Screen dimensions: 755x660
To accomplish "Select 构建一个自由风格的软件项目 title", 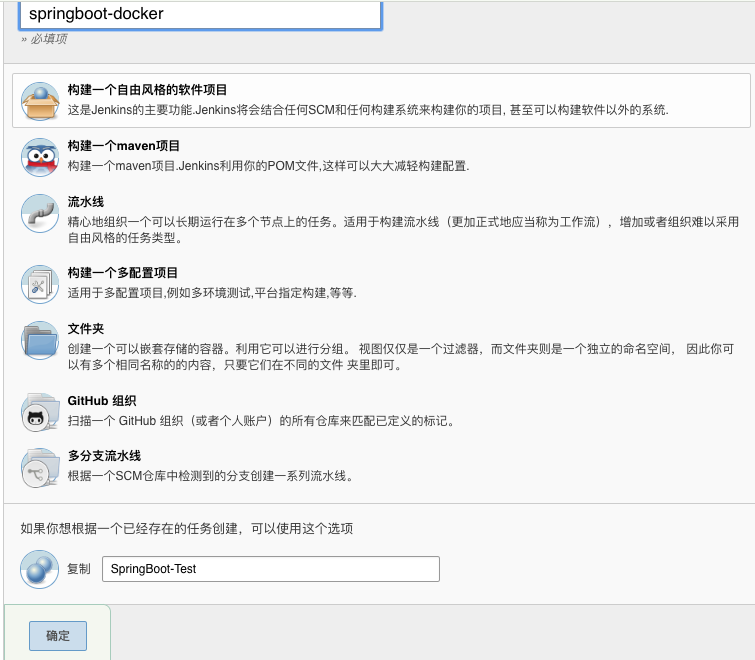I will [x=147, y=90].
